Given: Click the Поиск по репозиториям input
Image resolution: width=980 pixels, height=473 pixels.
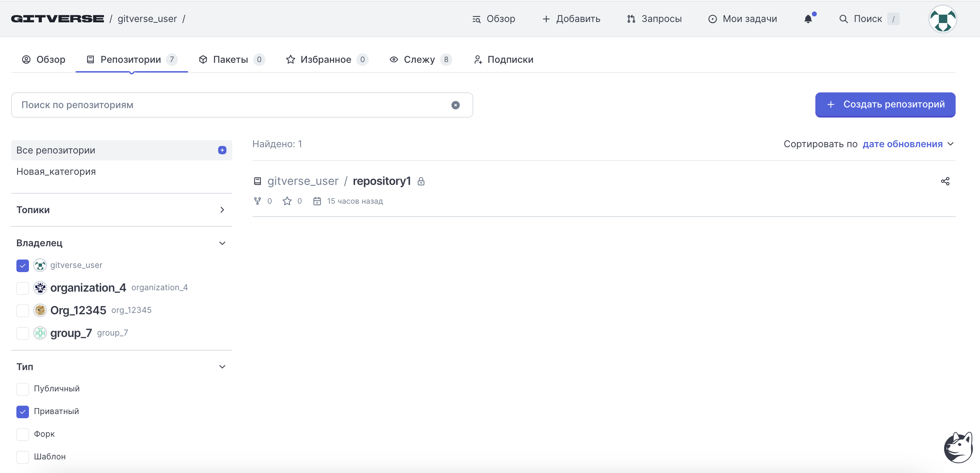Looking at the screenshot, I should [x=242, y=105].
